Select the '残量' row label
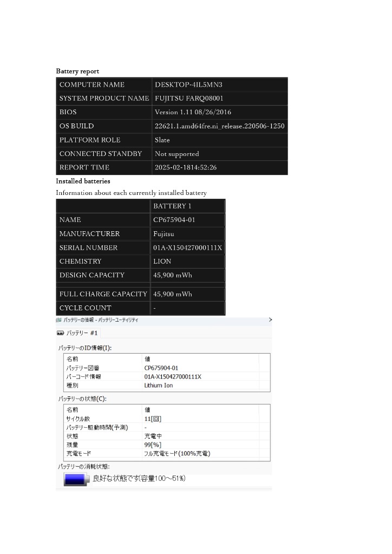 coord(73,445)
